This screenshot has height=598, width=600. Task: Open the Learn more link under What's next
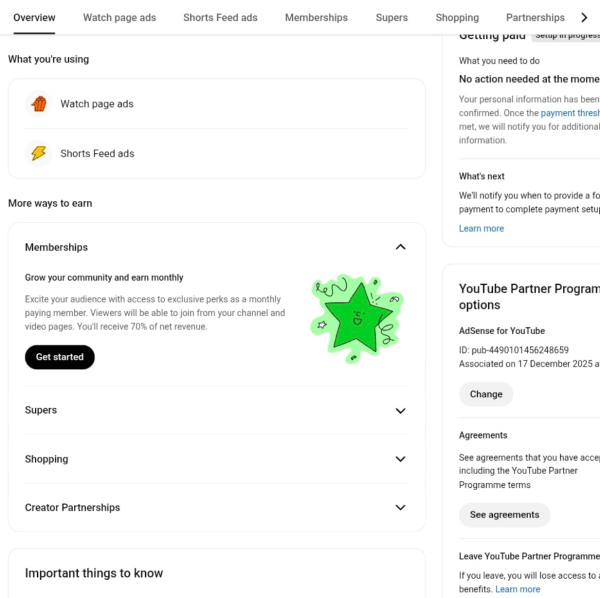pyautogui.click(x=481, y=228)
